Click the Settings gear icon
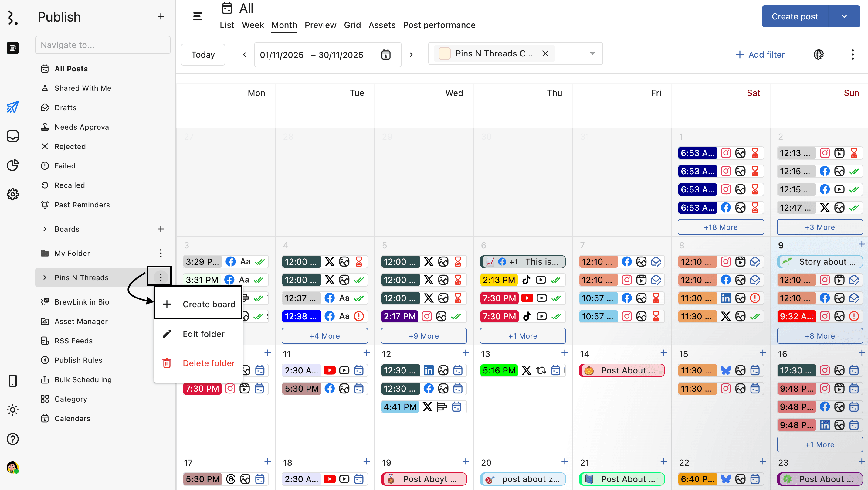 click(12, 194)
